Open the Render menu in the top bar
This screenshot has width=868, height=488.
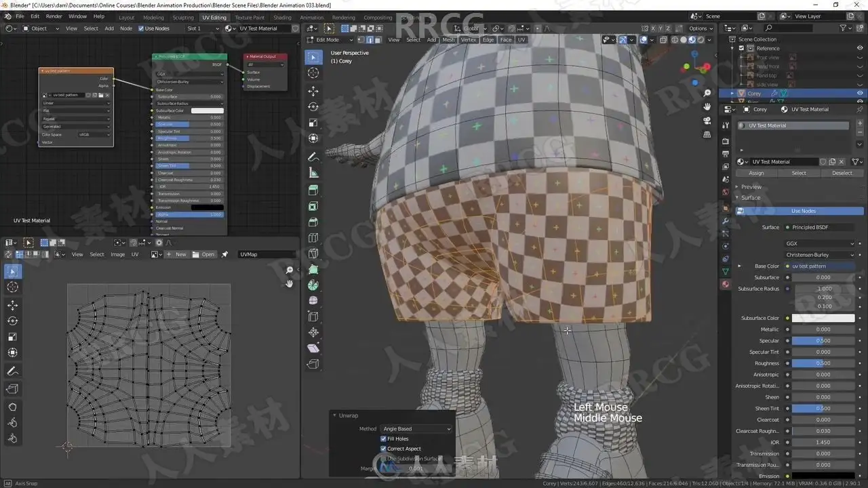54,16
